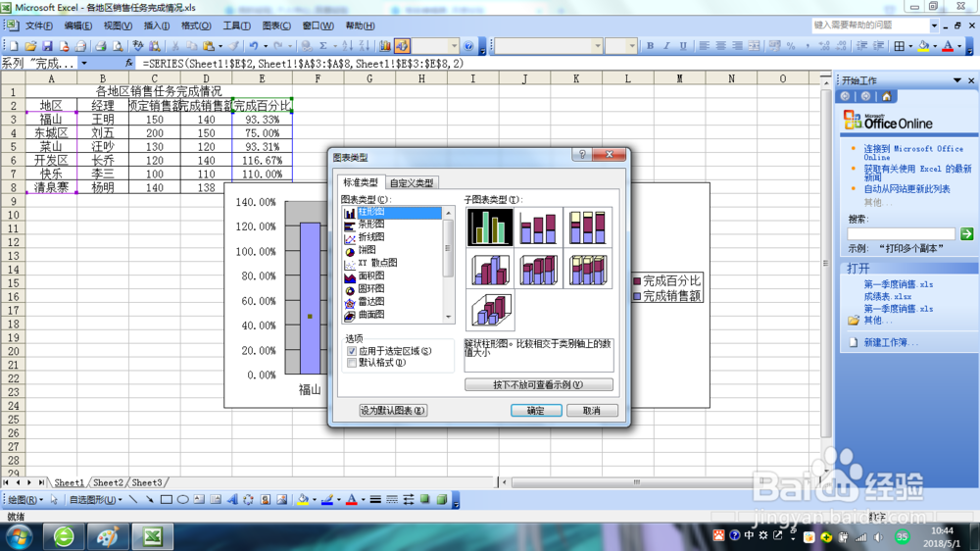Open the font size dropdown

pyautogui.click(x=632, y=46)
